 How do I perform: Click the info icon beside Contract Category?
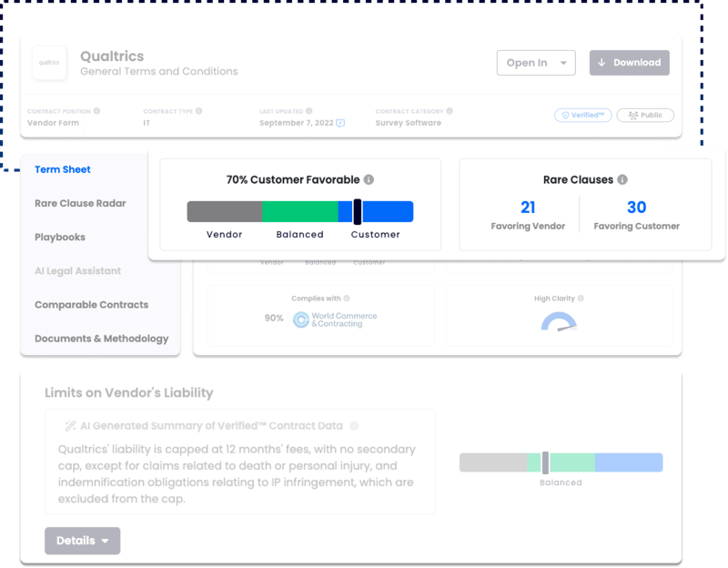click(450, 111)
